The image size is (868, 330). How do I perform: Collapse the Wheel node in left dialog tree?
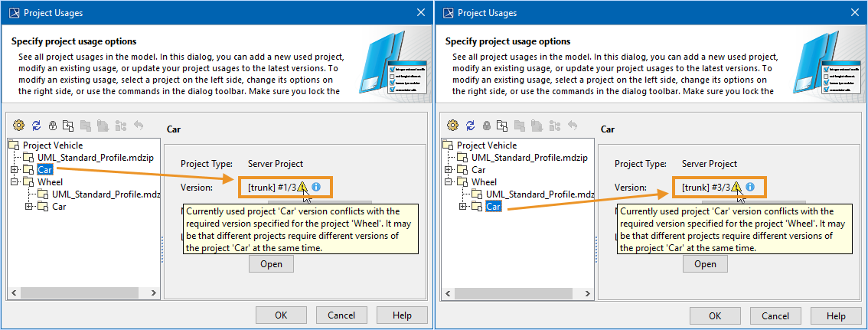14,182
